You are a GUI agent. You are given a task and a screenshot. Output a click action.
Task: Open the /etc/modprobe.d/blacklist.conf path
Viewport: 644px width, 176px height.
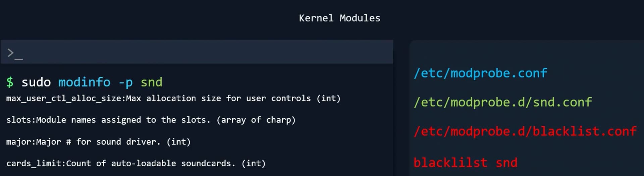[525, 131]
